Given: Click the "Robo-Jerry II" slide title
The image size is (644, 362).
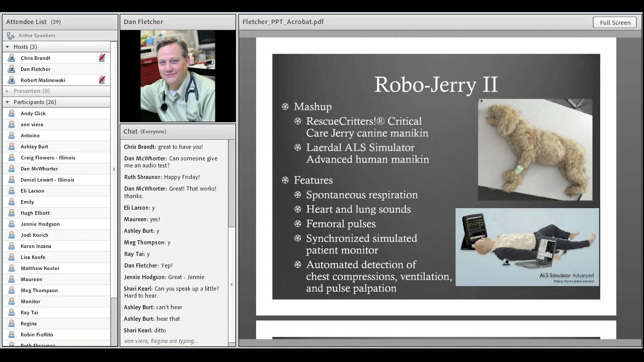Looking at the screenshot, I should [x=436, y=84].
